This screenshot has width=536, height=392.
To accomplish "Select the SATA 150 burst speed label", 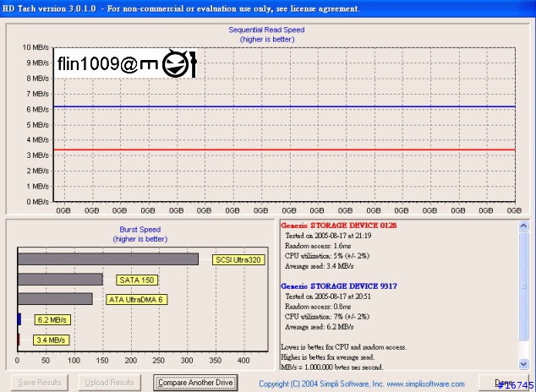I will [x=137, y=280].
